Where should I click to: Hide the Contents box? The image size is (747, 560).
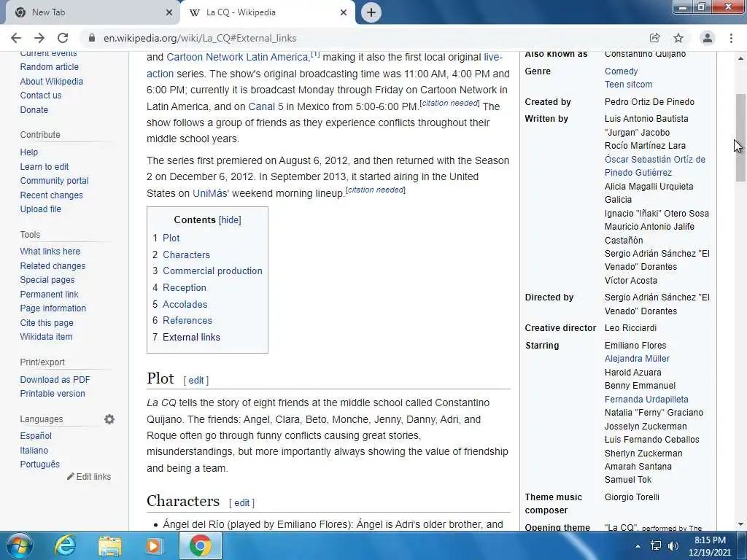coord(230,220)
